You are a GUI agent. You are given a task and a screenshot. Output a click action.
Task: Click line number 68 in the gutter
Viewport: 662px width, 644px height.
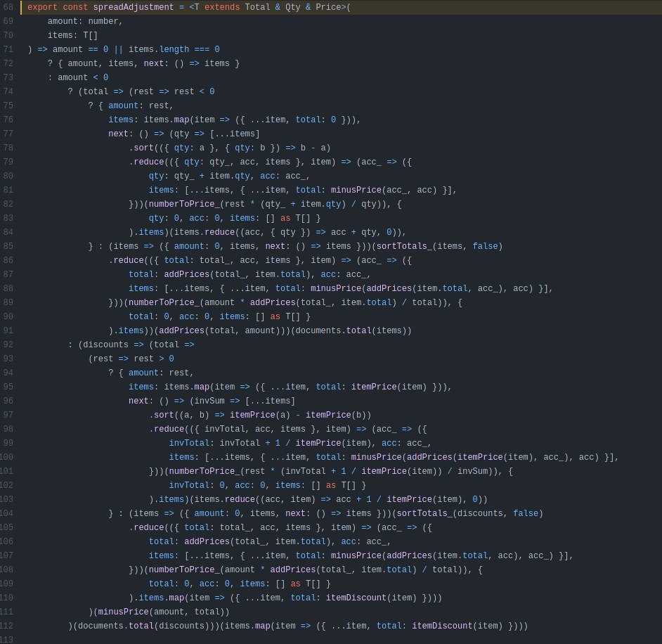click(8, 7)
